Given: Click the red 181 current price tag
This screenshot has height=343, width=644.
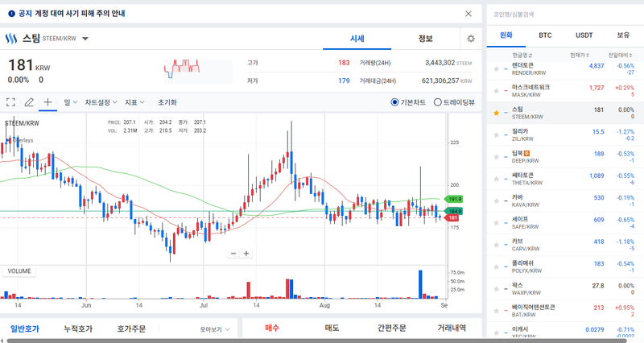Looking at the screenshot, I should 452,217.
